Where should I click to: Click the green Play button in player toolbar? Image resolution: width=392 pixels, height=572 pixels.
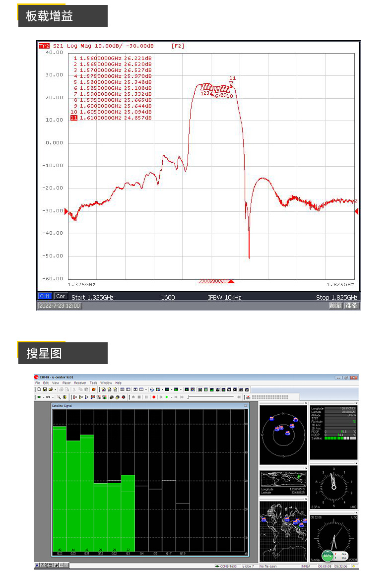[167, 397]
